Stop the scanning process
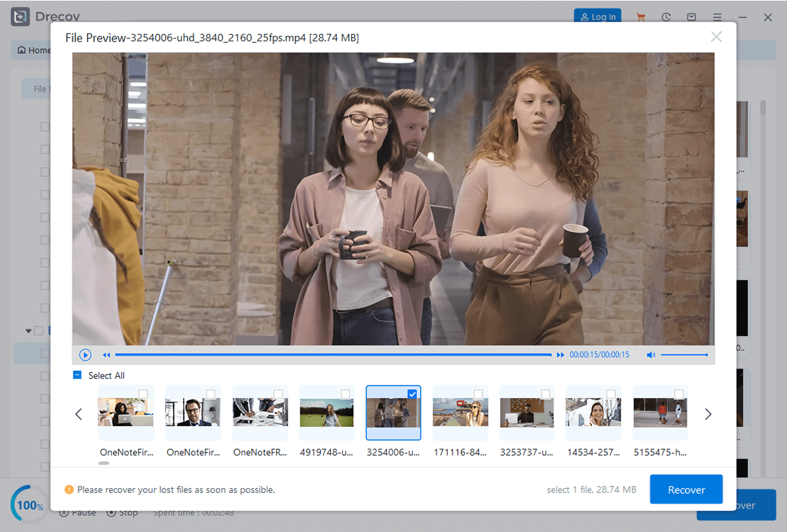Viewport: 787px width, 532px height. (x=123, y=512)
